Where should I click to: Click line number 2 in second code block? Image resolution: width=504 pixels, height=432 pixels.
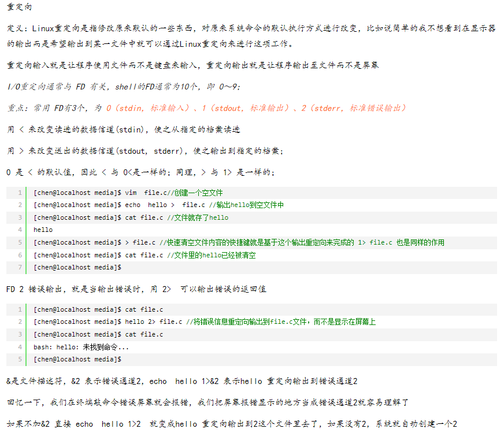point(20,322)
